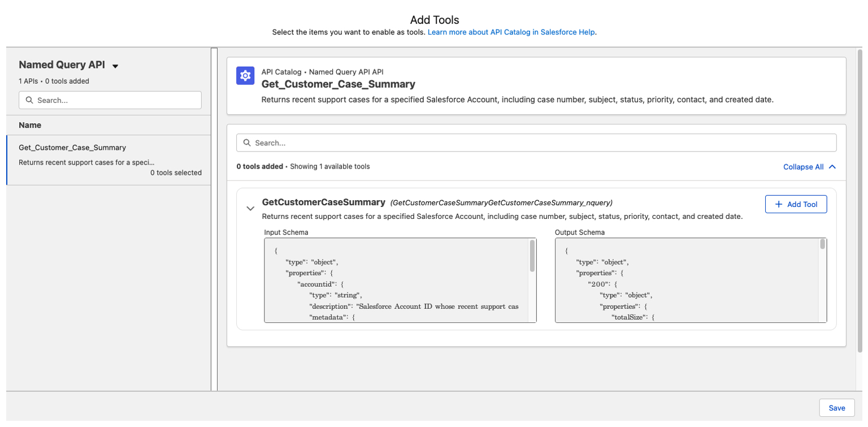Focus the available tools search field

pyautogui.click(x=536, y=143)
